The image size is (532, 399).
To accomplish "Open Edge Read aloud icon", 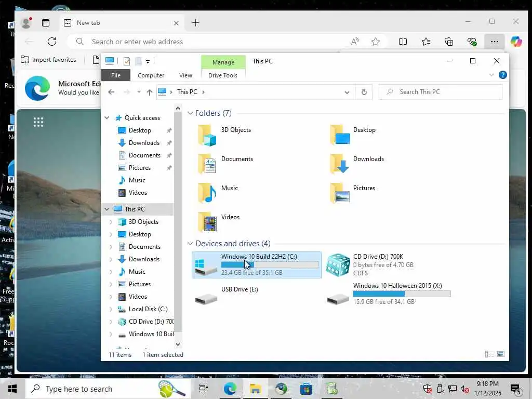I will point(354,42).
